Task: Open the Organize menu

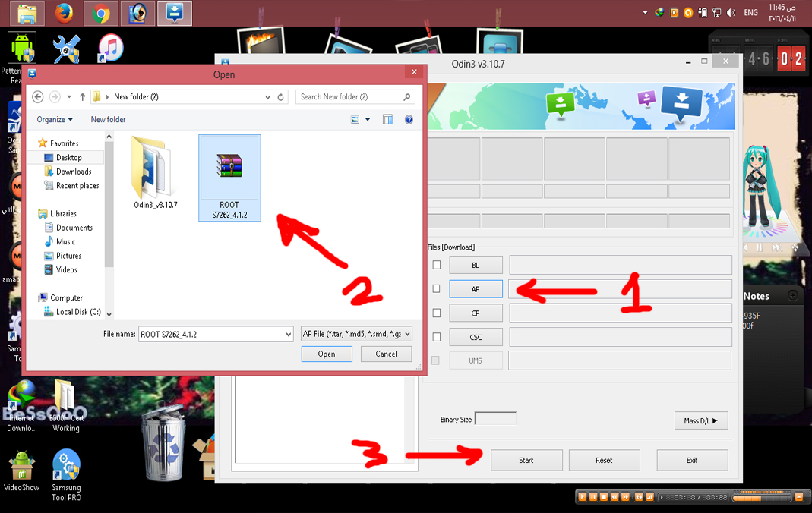Action: (x=55, y=119)
